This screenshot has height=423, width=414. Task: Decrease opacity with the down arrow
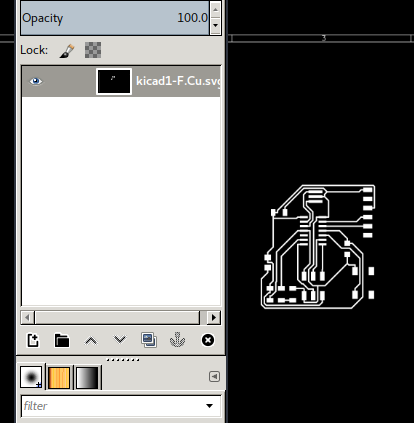tap(215, 25)
